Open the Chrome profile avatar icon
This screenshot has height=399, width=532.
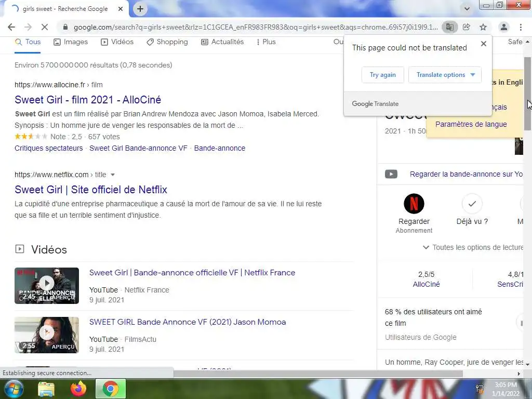coord(504,27)
